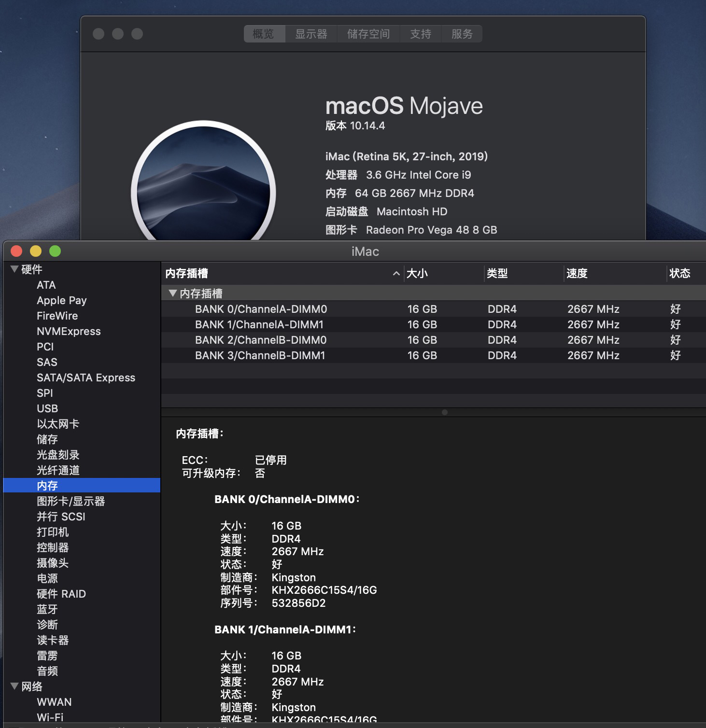The width and height of the screenshot is (706, 728).
Task: Zoom the iMac system report window
Action: point(55,251)
